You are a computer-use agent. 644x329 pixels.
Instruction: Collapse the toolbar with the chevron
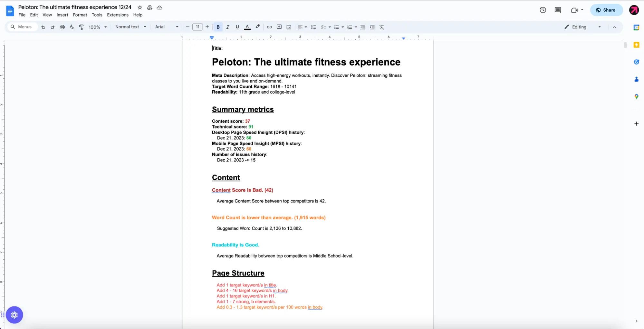pos(614,27)
